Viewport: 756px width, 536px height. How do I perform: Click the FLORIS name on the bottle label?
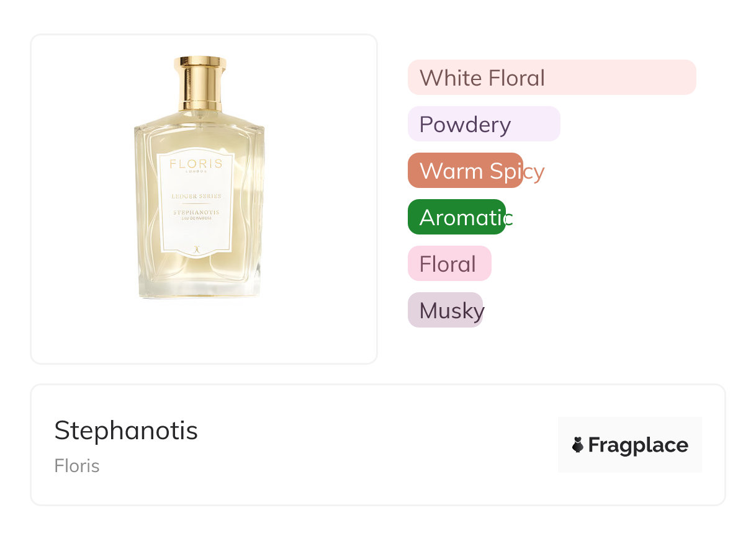(196, 164)
